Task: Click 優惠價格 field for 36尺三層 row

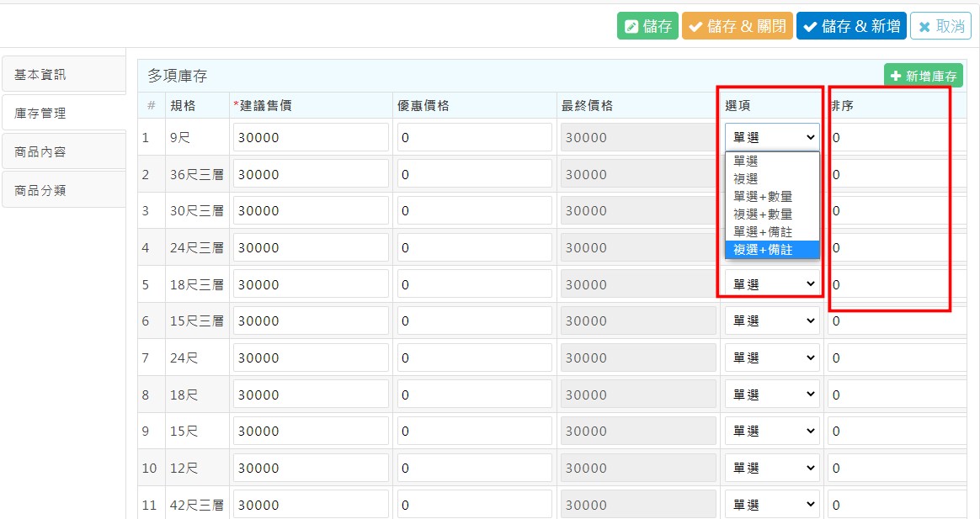Action: coord(474,175)
